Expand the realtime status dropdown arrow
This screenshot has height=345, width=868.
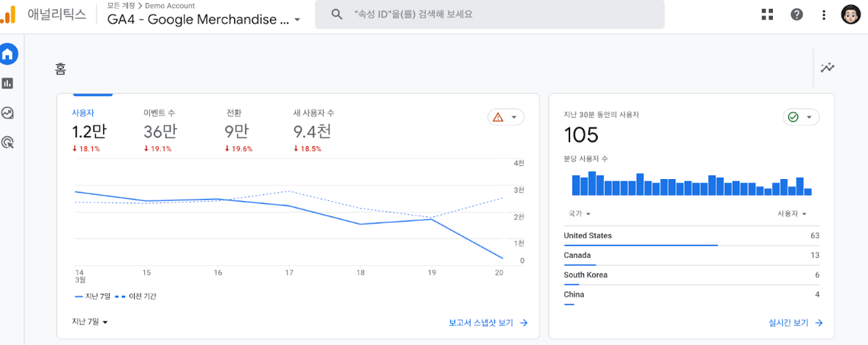coord(809,117)
